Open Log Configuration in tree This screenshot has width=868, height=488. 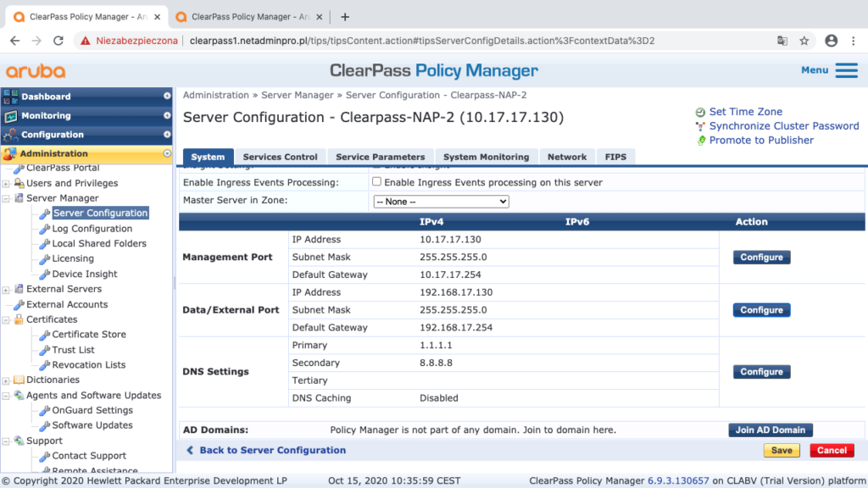click(92, 229)
